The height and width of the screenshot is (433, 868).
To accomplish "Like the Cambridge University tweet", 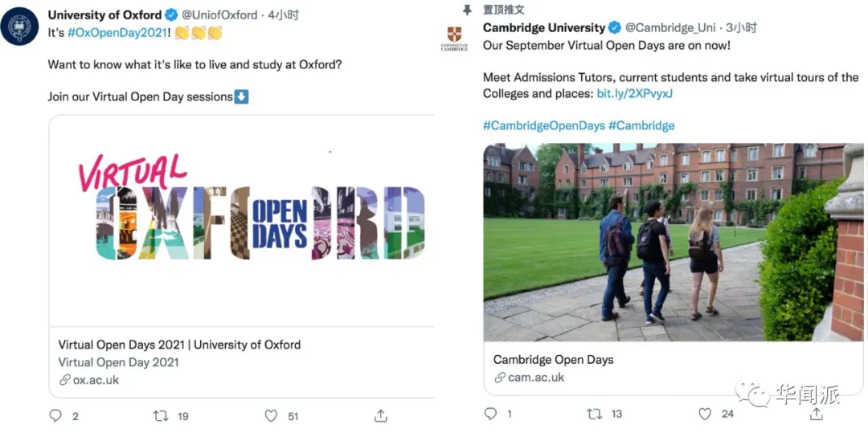I will 705,414.
